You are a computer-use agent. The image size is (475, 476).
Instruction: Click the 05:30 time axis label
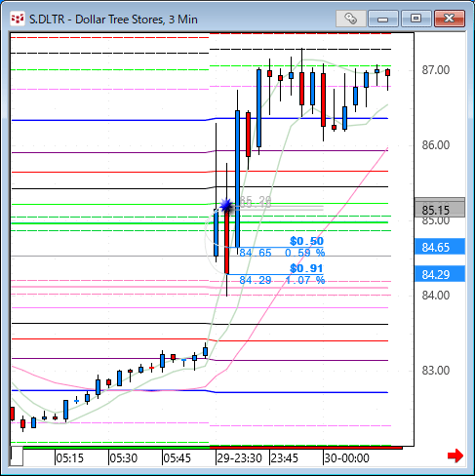123,458
